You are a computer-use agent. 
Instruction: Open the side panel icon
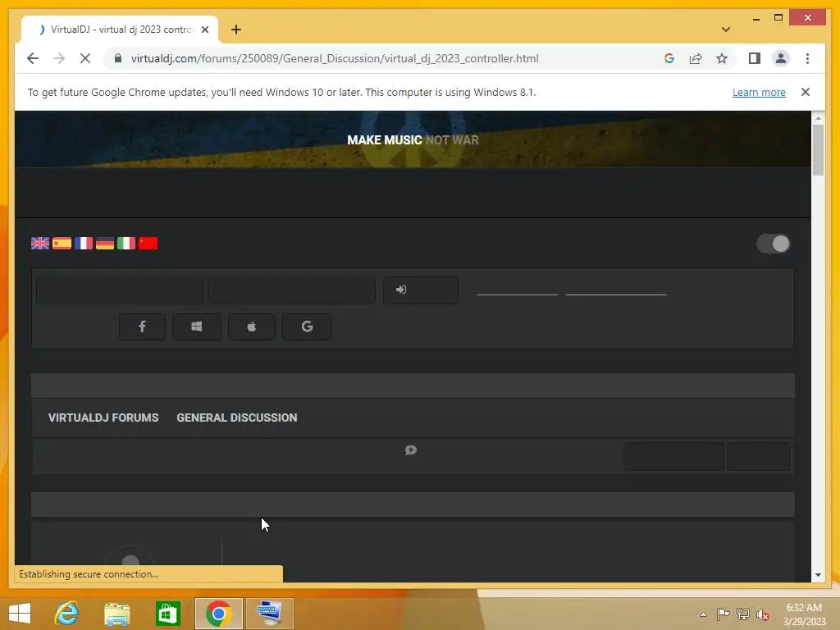(x=755, y=58)
